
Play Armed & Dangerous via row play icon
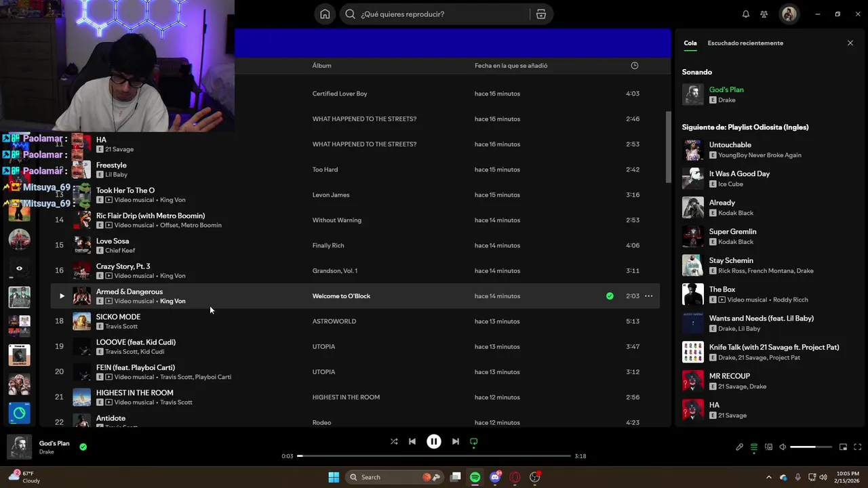62,296
